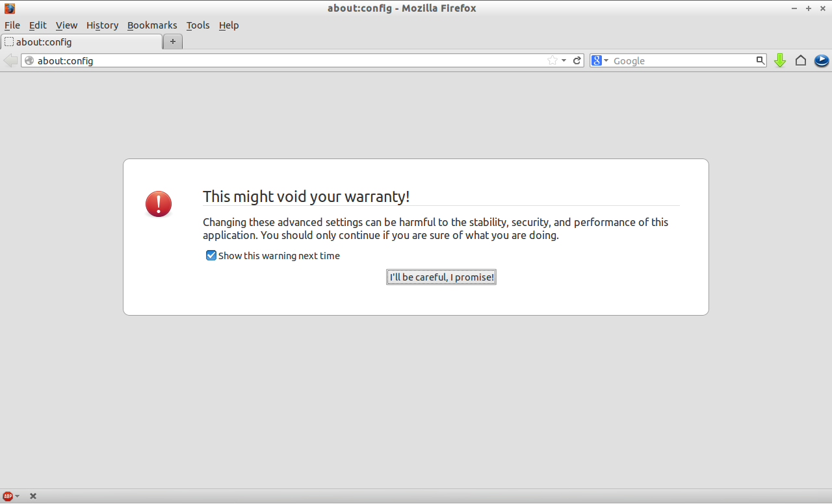Click the search magnifier icon

760,60
